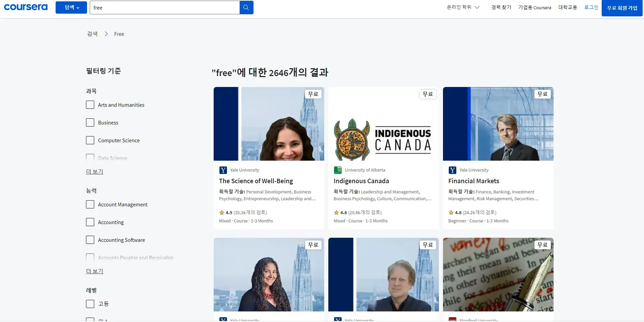Open The Science of Well-Being course title
Image resolution: width=644 pixels, height=322 pixels.
[256, 181]
